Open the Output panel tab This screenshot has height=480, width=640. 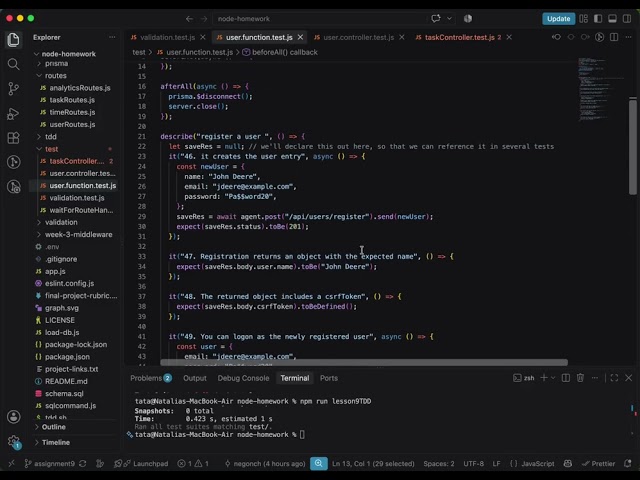(195, 378)
